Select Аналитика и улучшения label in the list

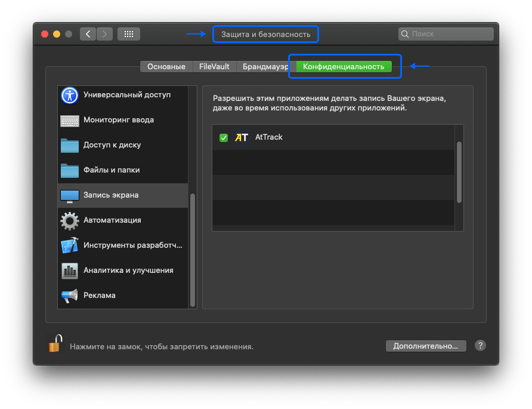(x=128, y=270)
